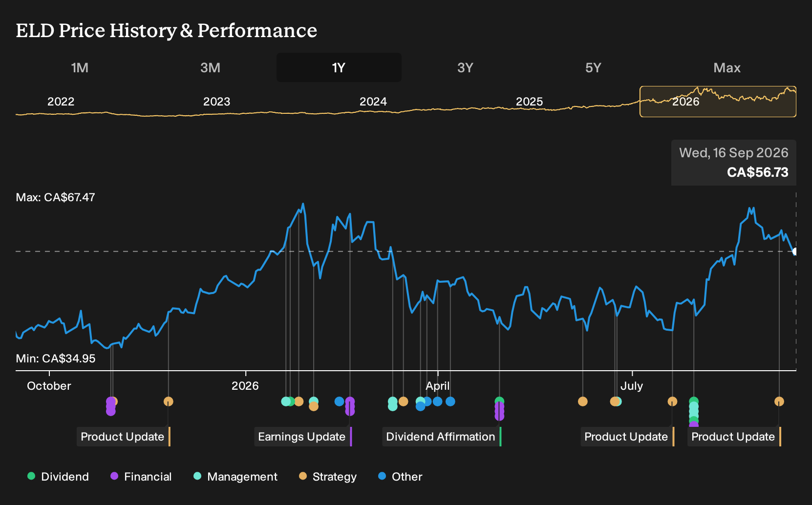Click the orange strategy marker above first Product Update
812x505 pixels.
click(x=168, y=401)
